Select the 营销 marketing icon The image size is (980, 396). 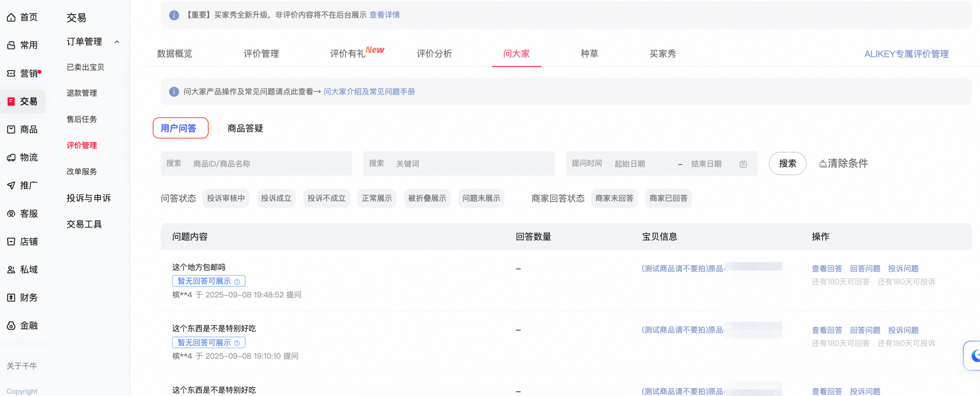click(11, 73)
